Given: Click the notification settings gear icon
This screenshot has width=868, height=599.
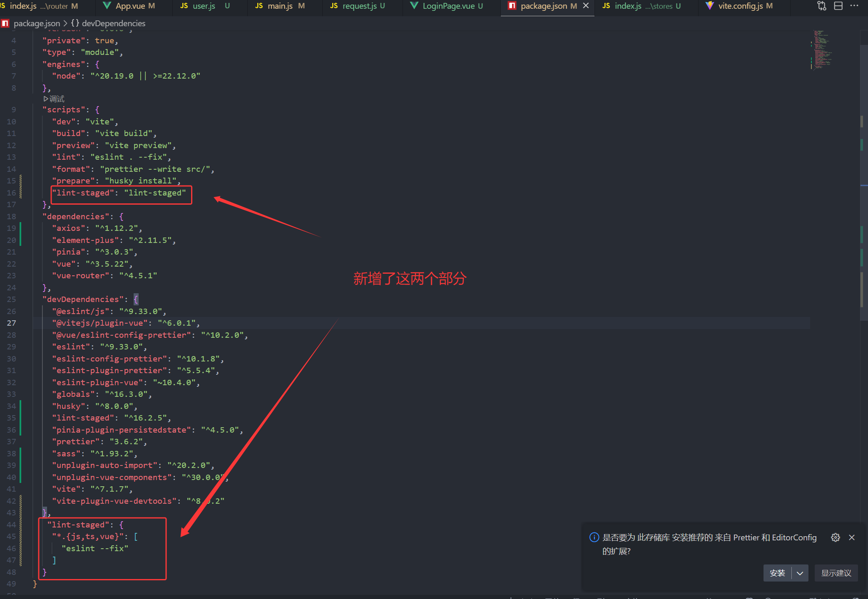Looking at the screenshot, I should 835,537.
